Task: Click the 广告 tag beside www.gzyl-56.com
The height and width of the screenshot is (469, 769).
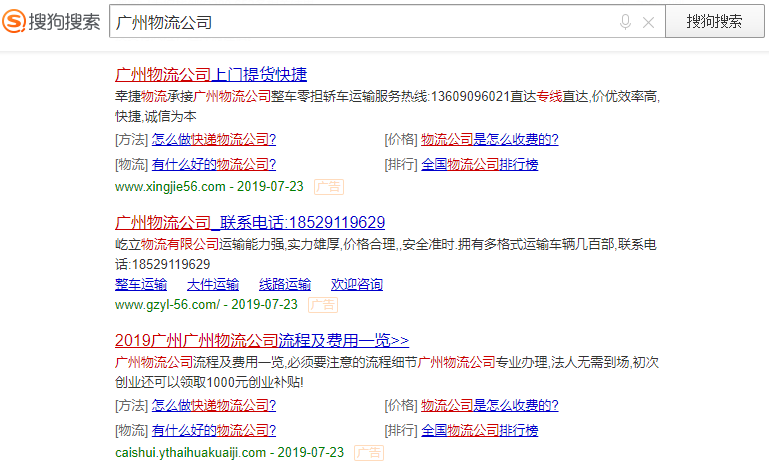Action: point(322,304)
